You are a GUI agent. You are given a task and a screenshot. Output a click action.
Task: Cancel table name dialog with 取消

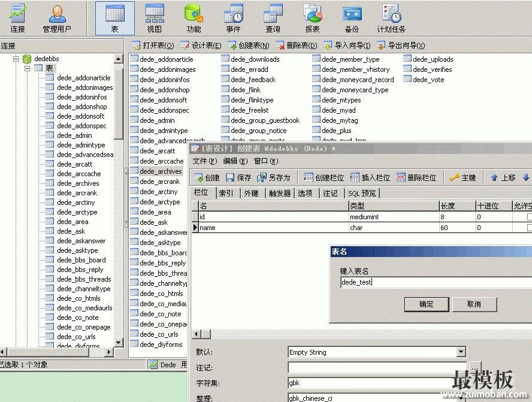tap(474, 304)
